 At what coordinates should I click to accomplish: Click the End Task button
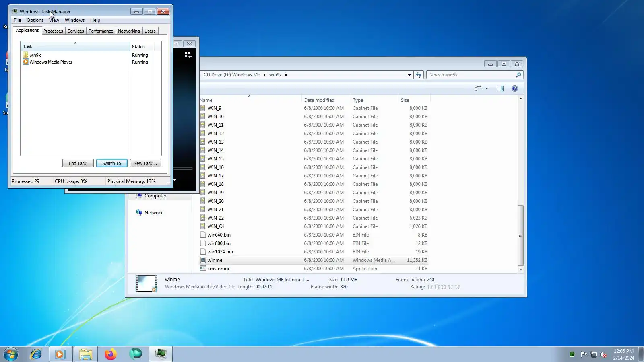click(x=78, y=163)
